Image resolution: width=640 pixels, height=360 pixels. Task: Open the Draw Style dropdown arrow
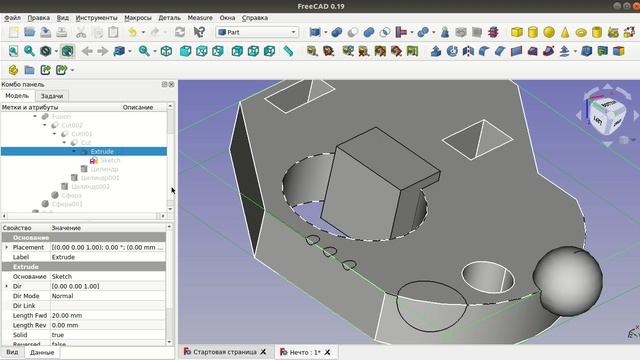point(56,51)
